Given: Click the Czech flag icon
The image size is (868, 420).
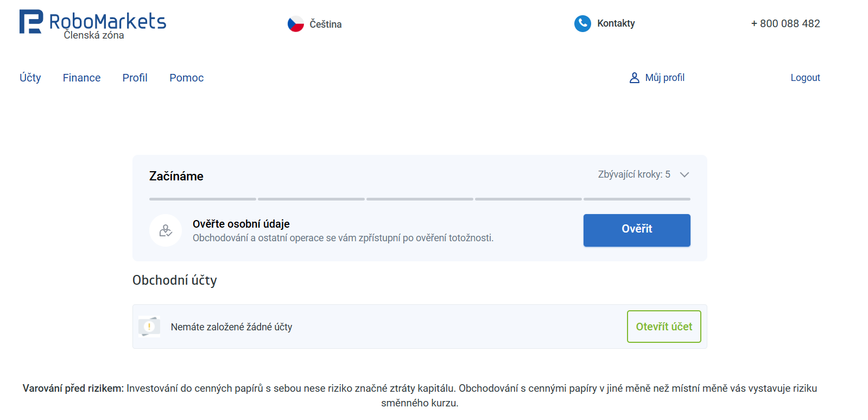Looking at the screenshot, I should click(x=295, y=24).
